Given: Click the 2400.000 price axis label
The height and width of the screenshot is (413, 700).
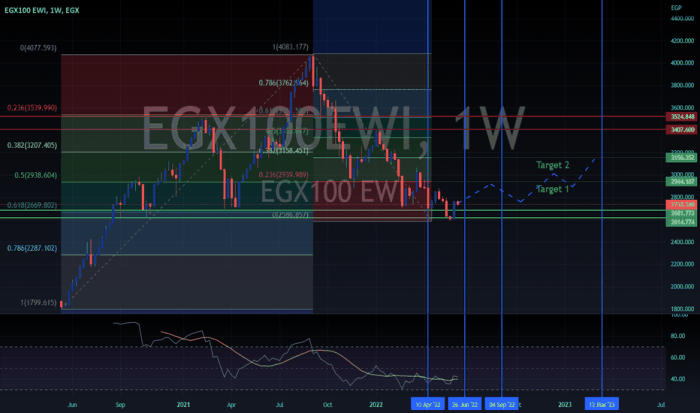Looking at the screenshot, I should pos(682,242).
